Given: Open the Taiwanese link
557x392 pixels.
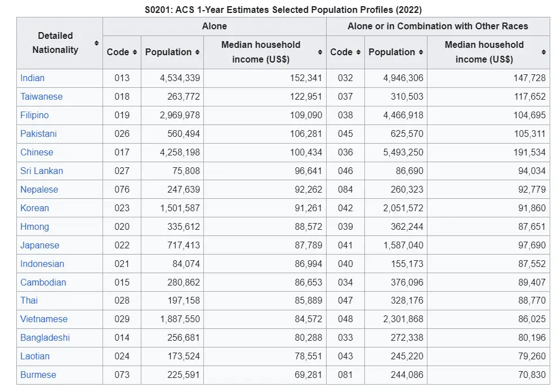Looking at the screenshot, I should point(42,96).
